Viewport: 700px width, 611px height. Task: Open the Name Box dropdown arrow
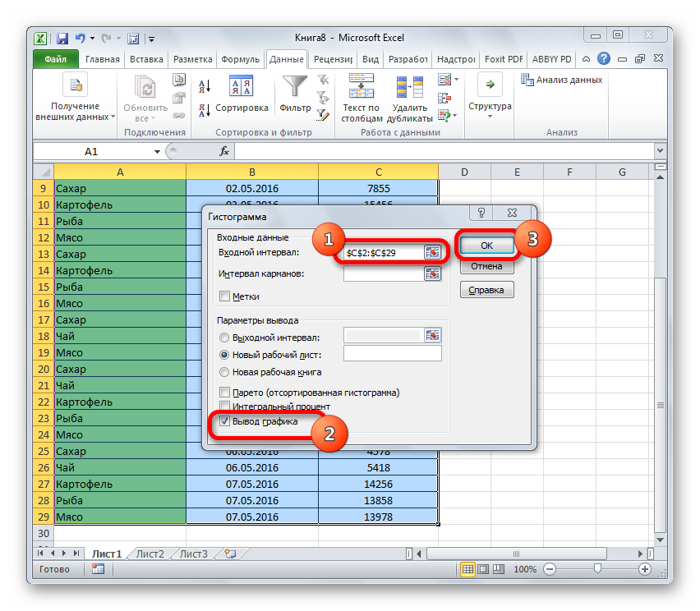click(x=157, y=152)
